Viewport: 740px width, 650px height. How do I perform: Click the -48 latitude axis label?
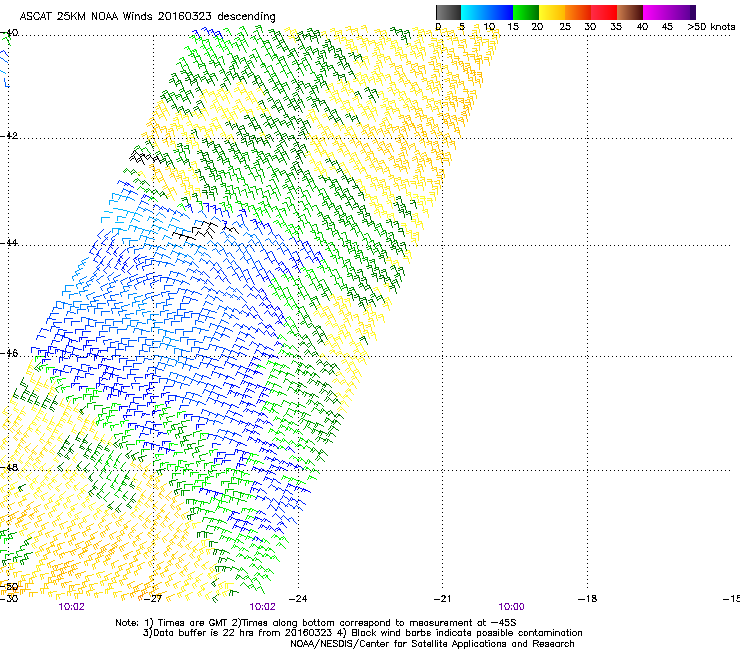tap(10, 467)
